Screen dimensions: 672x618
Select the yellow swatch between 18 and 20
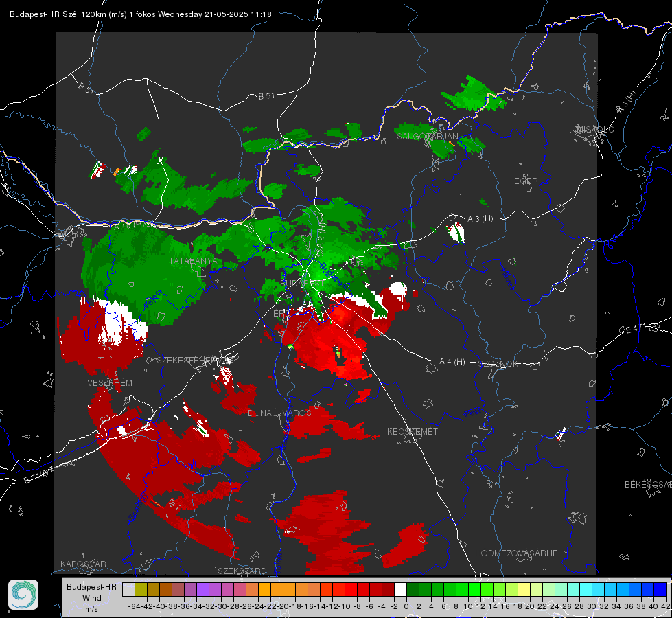[524, 589]
